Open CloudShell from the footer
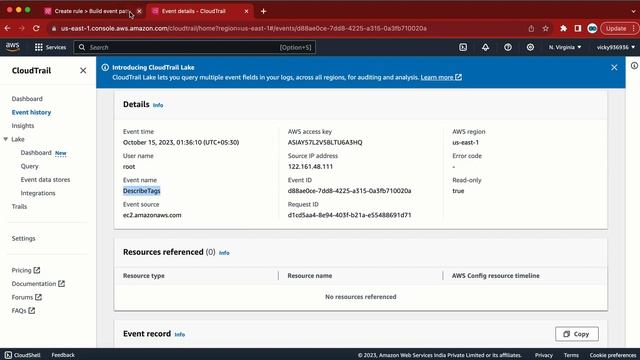The height and width of the screenshot is (360, 640). pos(23,355)
